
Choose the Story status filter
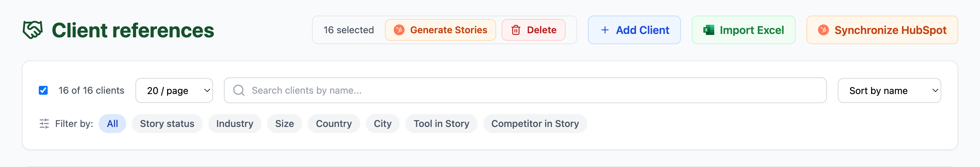pyautogui.click(x=167, y=124)
